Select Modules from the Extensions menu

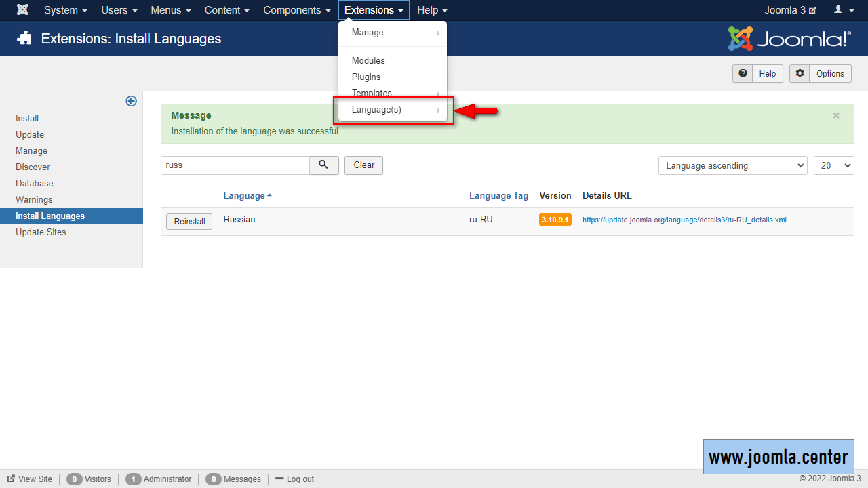pyautogui.click(x=368, y=61)
